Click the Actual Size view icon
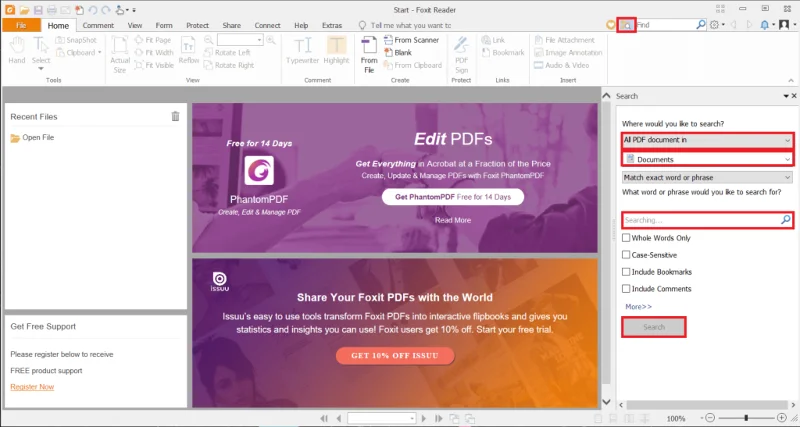Screen dimensions: 800x427 [x=120, y=54]
